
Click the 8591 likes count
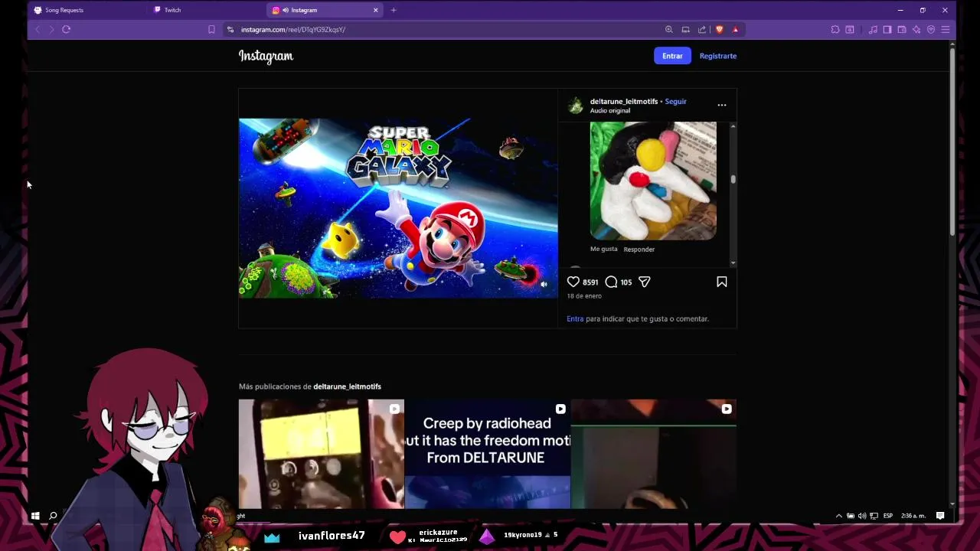coord(590,282)
